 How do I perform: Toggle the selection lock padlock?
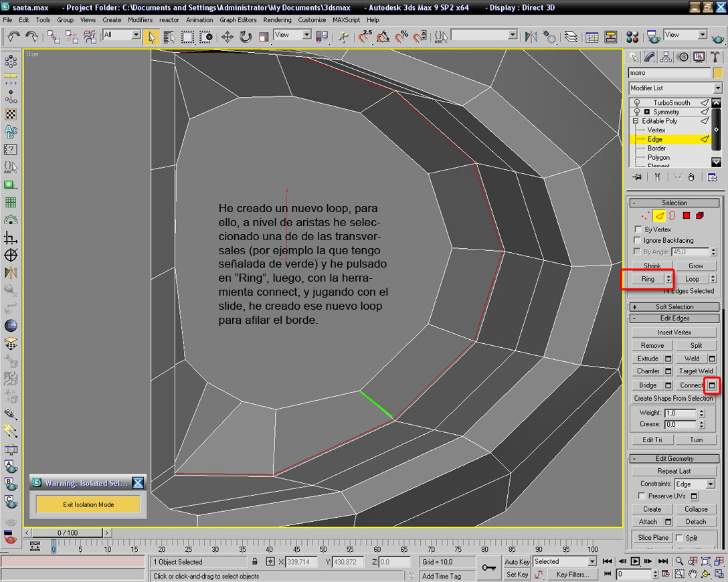[x=255, y=561]
